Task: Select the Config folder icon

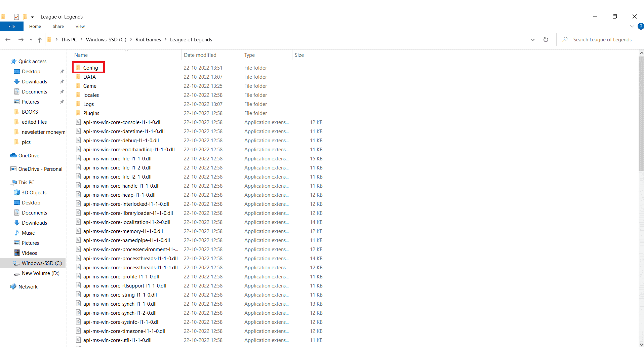Action: pos(78,68)
